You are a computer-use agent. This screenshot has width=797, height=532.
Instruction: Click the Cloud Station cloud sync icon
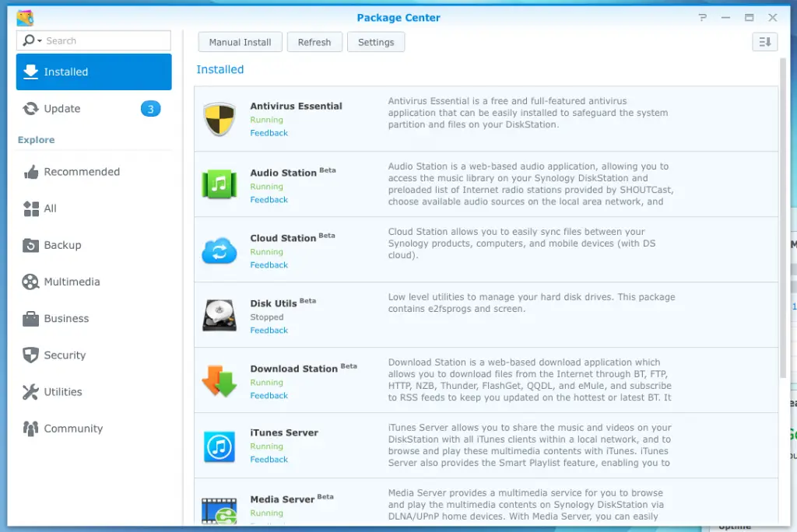pos(219,250)
